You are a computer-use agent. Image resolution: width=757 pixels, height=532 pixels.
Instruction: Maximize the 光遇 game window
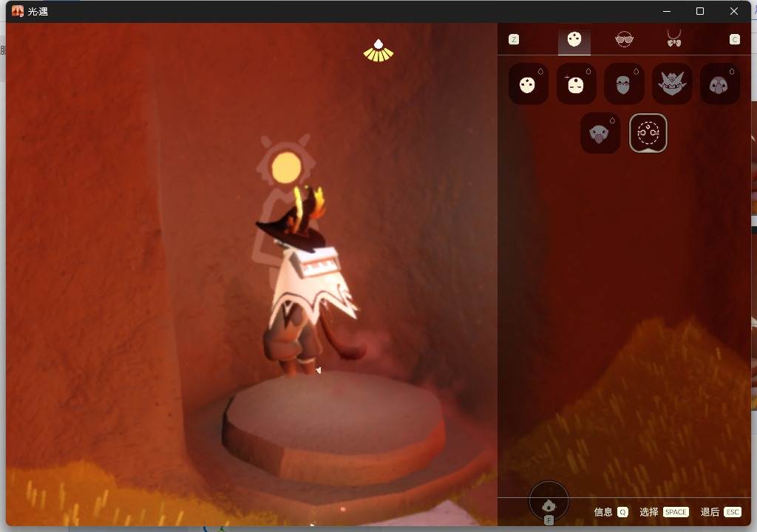point(700,11)
